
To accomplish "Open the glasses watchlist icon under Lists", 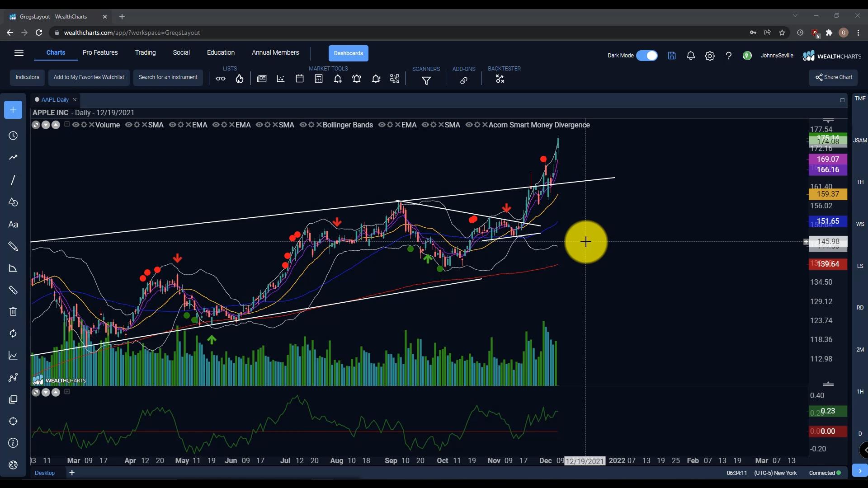I will (221, 79).
